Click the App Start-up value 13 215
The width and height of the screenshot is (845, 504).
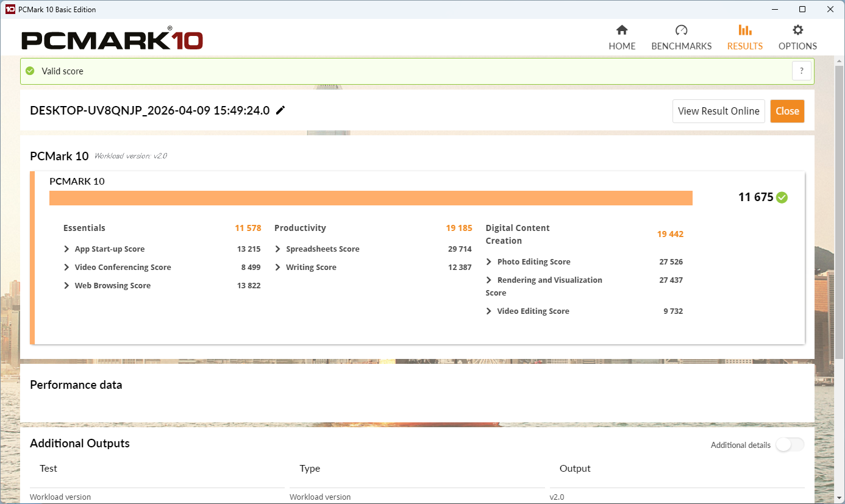(249, 249)
